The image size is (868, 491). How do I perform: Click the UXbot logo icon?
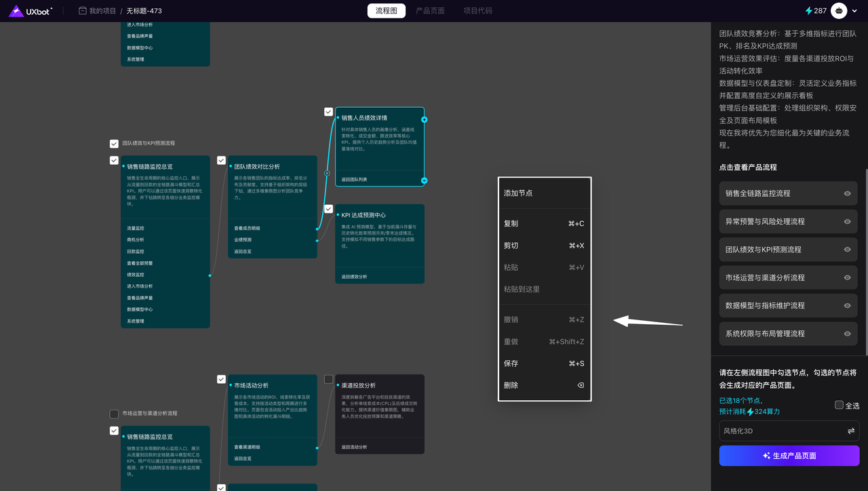[15, 11]
